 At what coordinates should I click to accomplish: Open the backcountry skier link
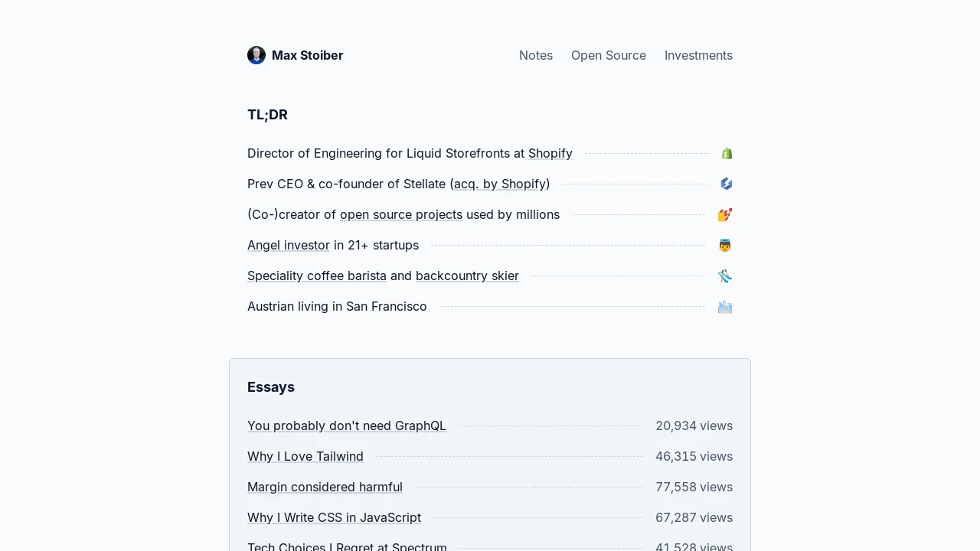point(467,275)
